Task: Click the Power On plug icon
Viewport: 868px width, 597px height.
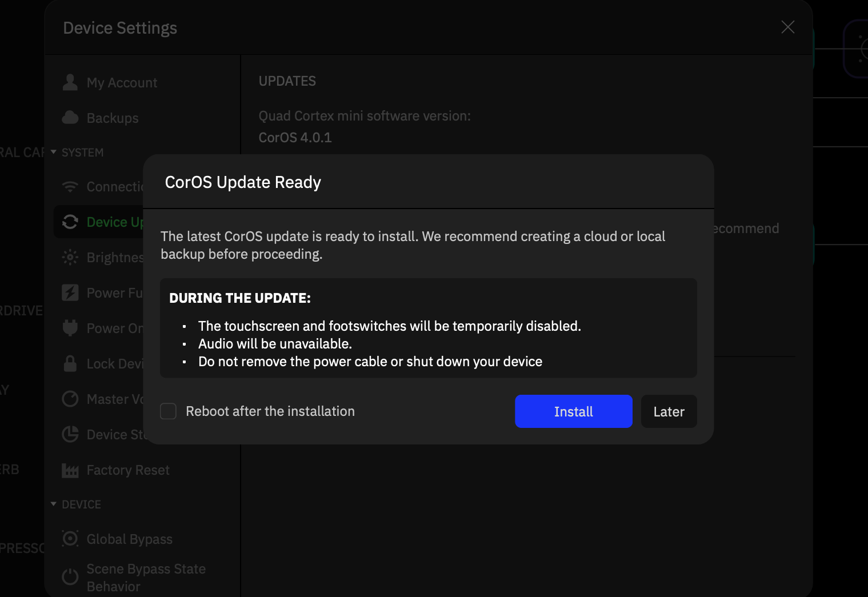Action: tap(70, 328)
